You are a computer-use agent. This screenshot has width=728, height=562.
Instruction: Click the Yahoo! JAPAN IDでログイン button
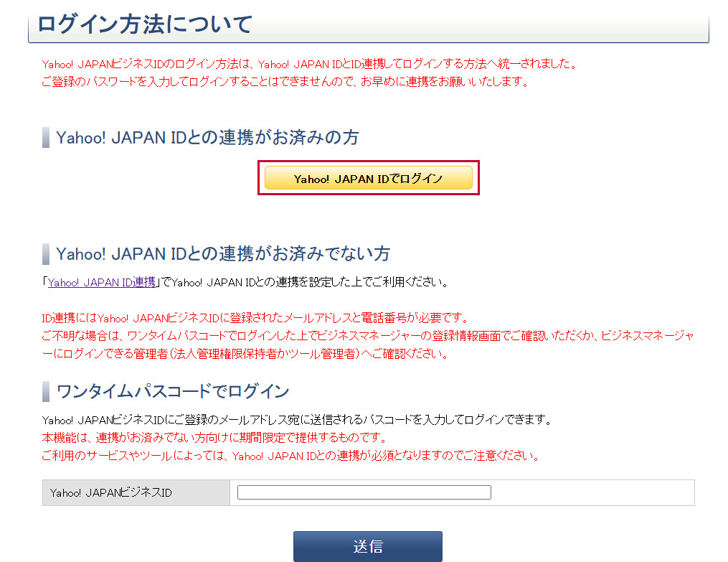tap(368, 179)
